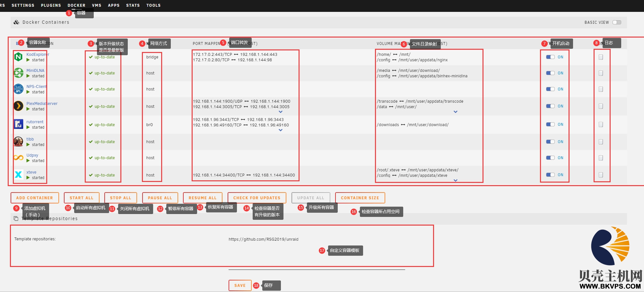Click the Docker Containers header icon

pos(16,22)
